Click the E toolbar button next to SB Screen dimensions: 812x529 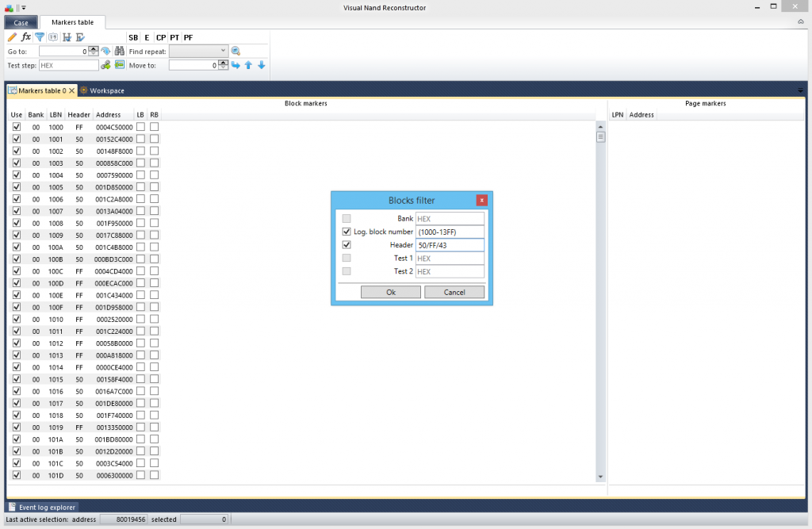(x=147, y=38)
